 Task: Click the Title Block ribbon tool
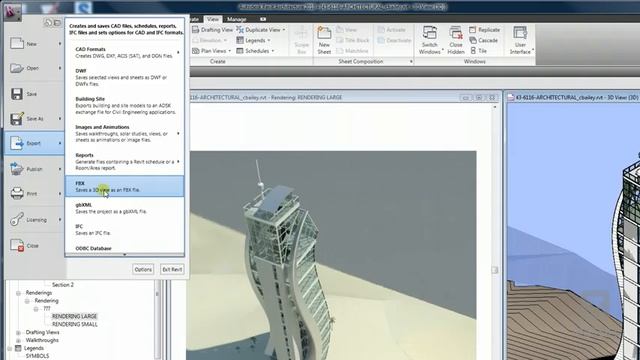tap(353, 40)
